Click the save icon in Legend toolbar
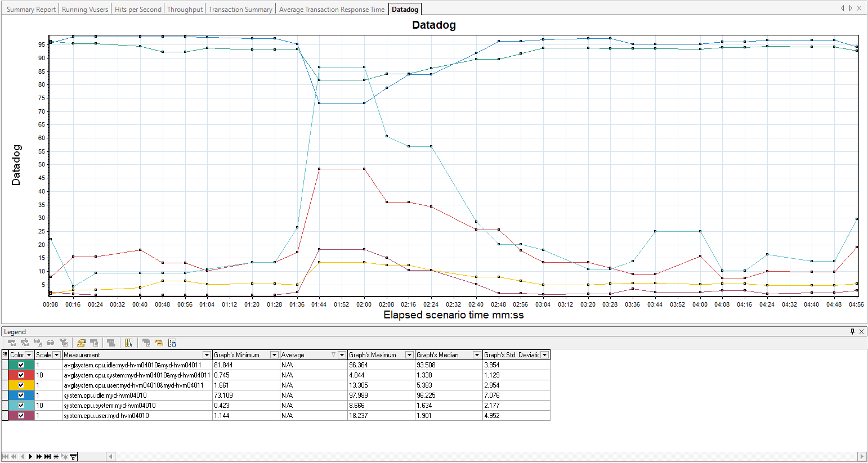This screenshot has width=868, height=463. tap(172, 343)
